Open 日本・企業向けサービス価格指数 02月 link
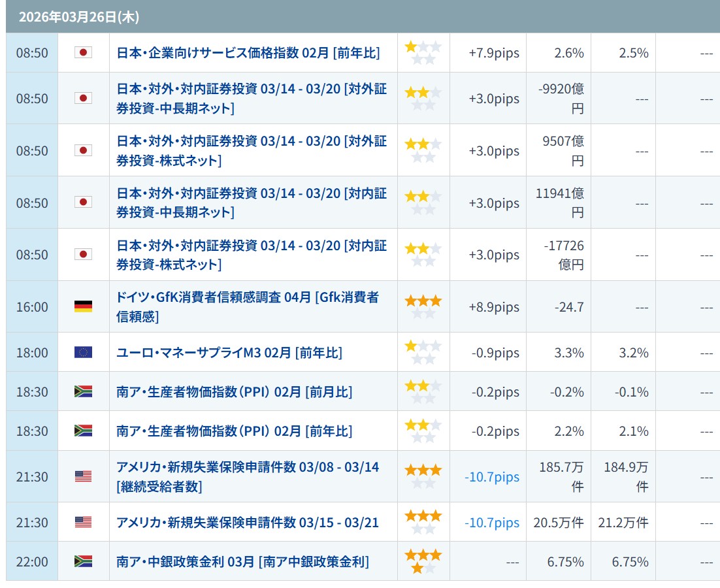This screenshot has width=720, height=588. click(x=248, y=53)
